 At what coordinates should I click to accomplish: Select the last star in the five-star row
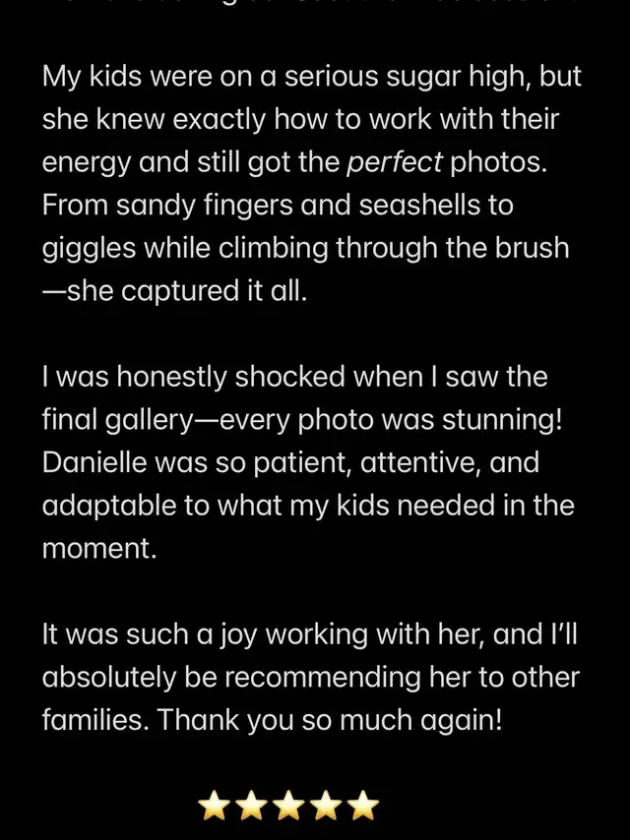point(363,805)
